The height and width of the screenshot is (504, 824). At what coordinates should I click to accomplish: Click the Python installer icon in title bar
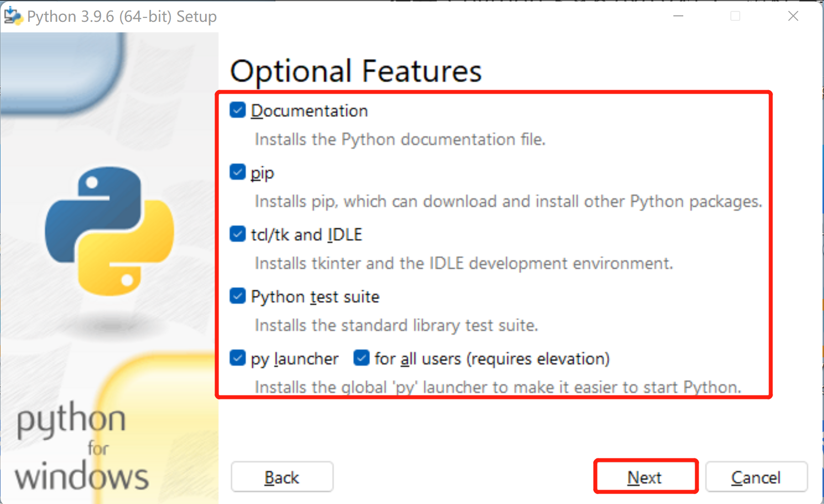click(13, 16)
